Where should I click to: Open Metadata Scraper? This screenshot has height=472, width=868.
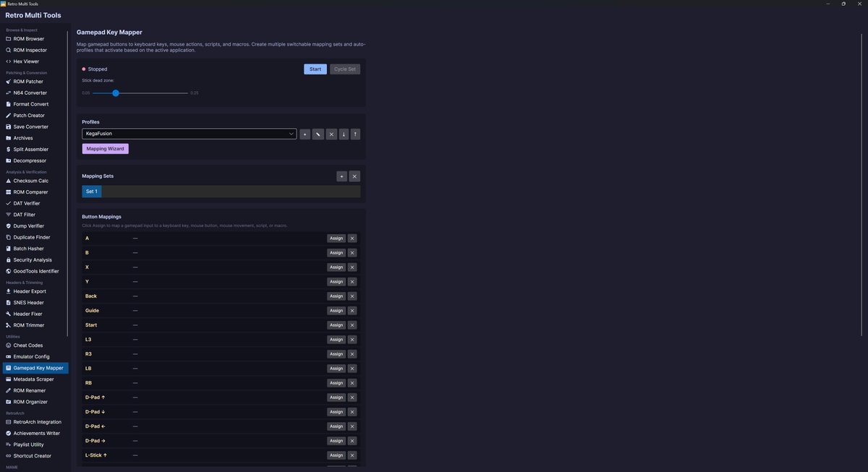[35, 379]
